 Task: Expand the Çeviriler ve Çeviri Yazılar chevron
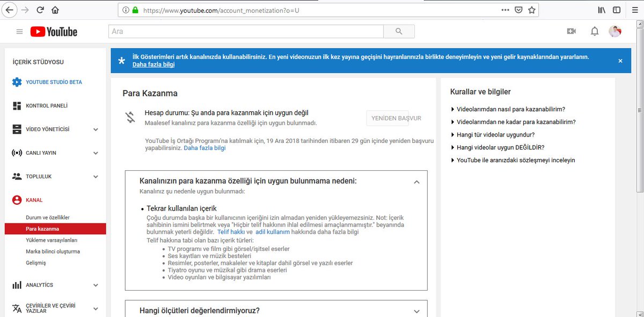click(96, 308)
